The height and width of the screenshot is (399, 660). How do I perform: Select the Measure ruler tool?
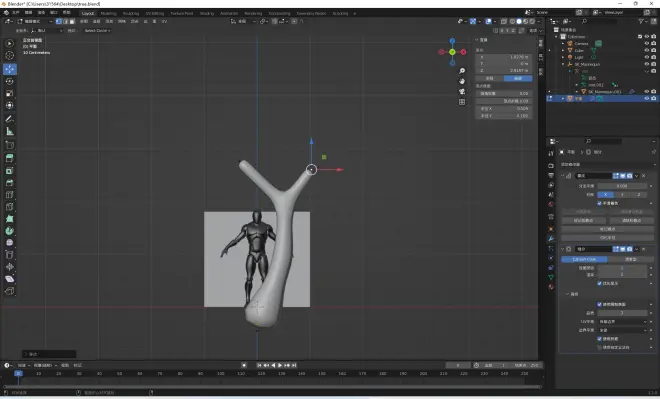tap(9, 132)
